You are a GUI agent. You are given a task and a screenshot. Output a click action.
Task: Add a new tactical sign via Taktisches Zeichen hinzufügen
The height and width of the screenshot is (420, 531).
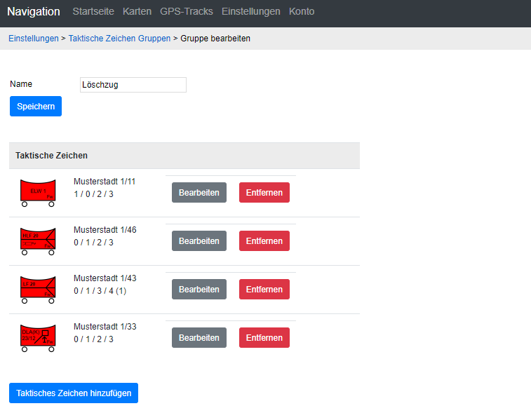click(x=74, y=393)
